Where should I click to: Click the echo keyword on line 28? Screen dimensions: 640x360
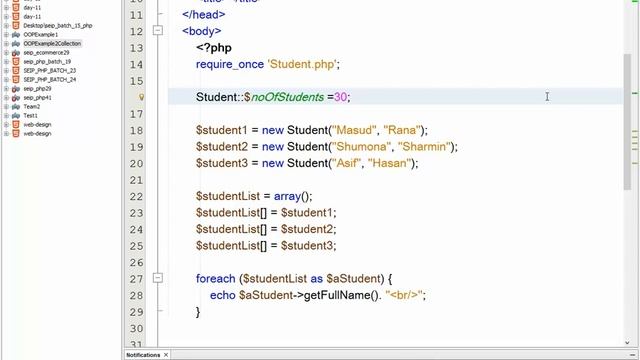coord(222,295)
